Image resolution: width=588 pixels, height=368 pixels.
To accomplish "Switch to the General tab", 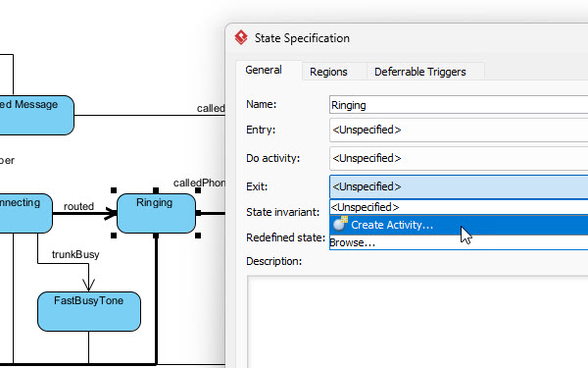I will (x=264, y=70).
